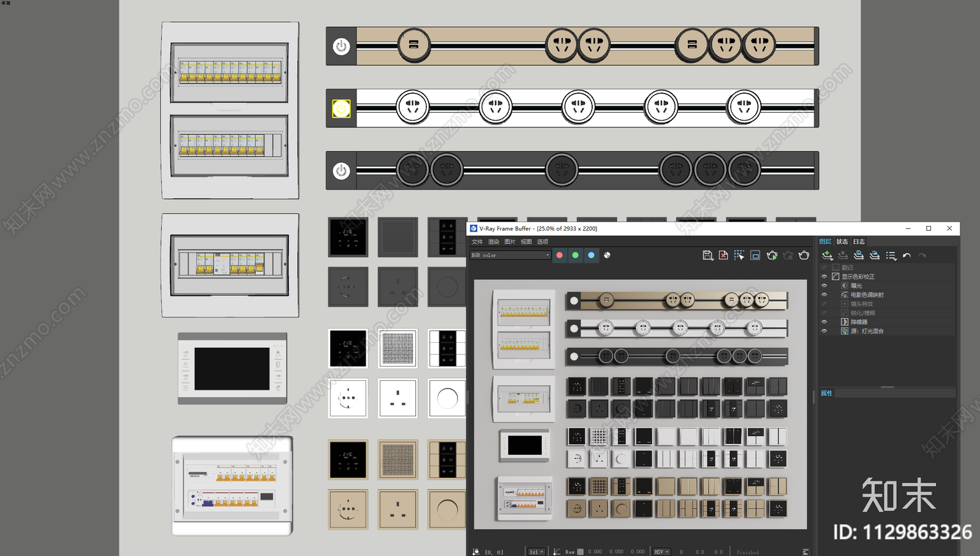Close the V-Ray Frame Buffer window
Viewport: 980px width, 556px height.
click(949, 228)
